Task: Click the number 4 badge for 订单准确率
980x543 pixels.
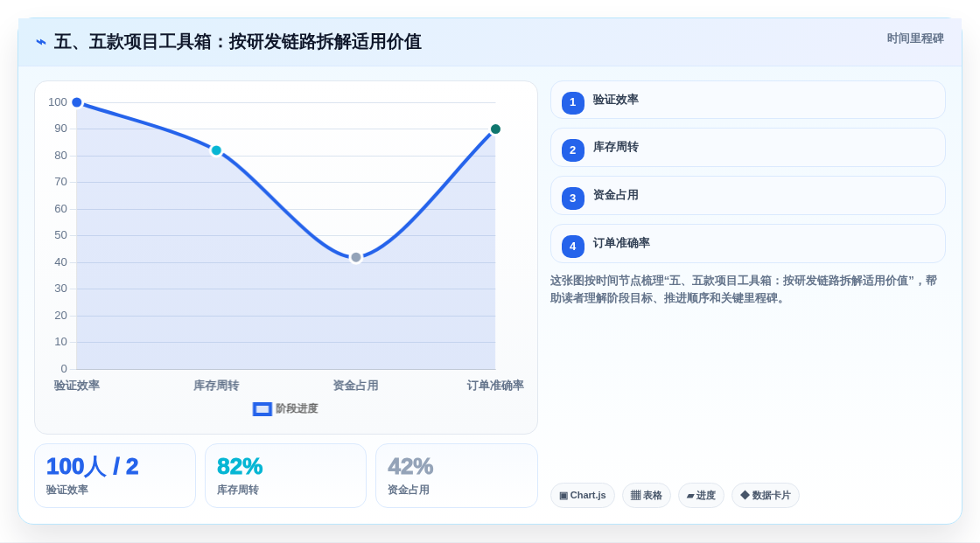Action: 572,247
